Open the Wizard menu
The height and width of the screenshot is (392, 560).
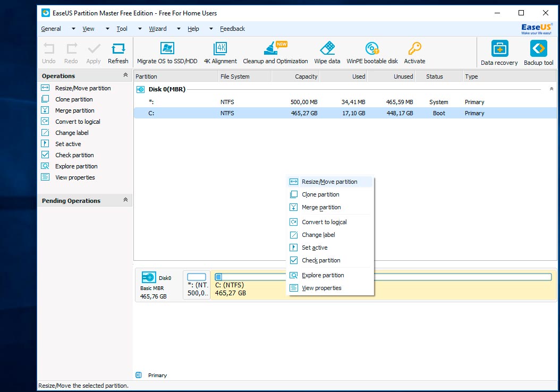point(157,29)
